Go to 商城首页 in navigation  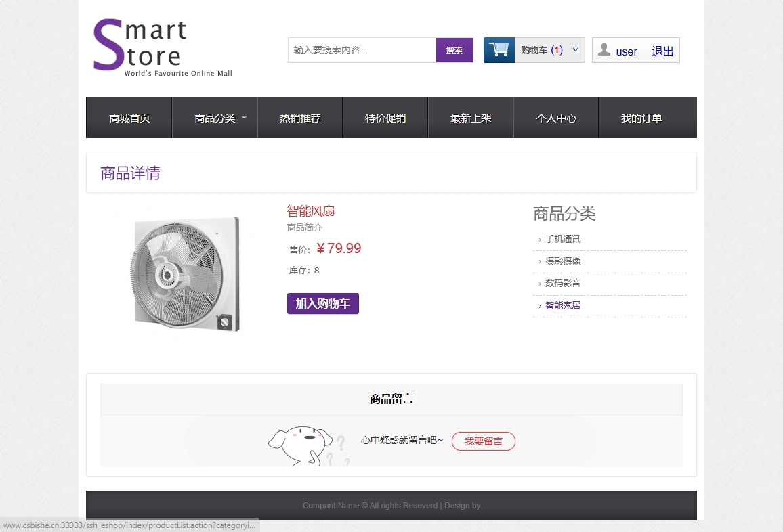coord(129,118)
